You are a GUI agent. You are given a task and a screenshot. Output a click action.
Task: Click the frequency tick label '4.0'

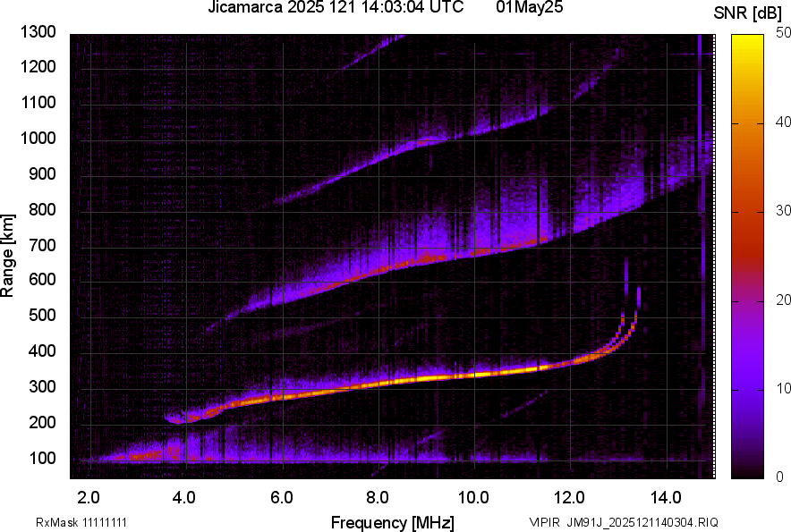[184, 498]
